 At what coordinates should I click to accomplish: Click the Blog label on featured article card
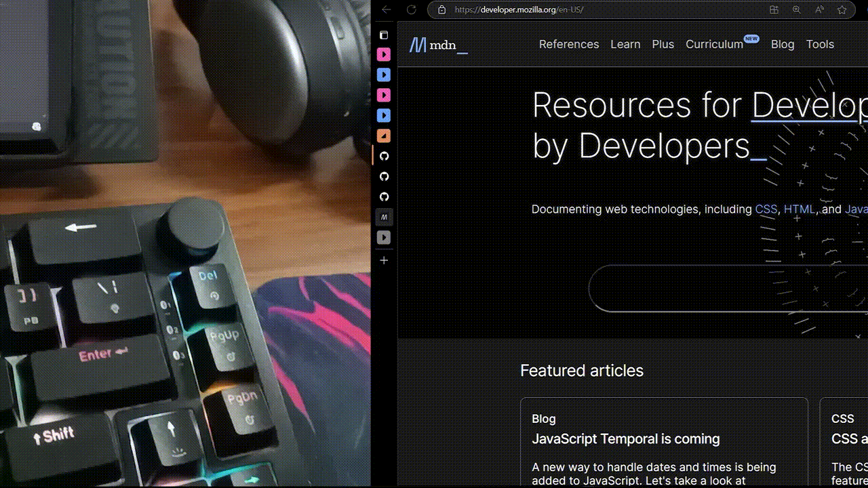pyautogui.click(x=544, y=419)
